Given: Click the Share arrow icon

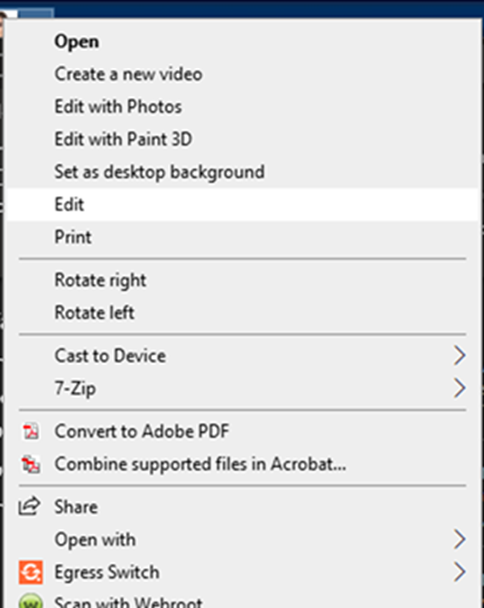Looking at the screenshot, I should coord(29,506).
